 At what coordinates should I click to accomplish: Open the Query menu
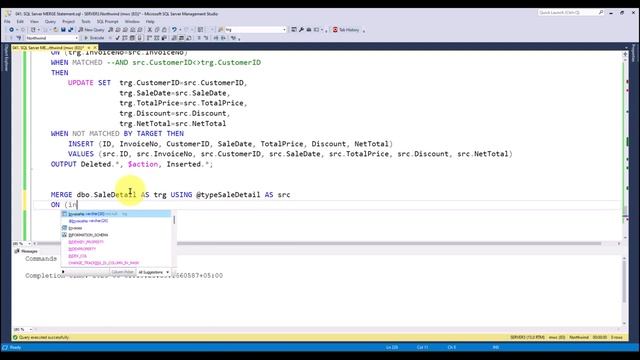pyautogui.click(x=50, y=22)
